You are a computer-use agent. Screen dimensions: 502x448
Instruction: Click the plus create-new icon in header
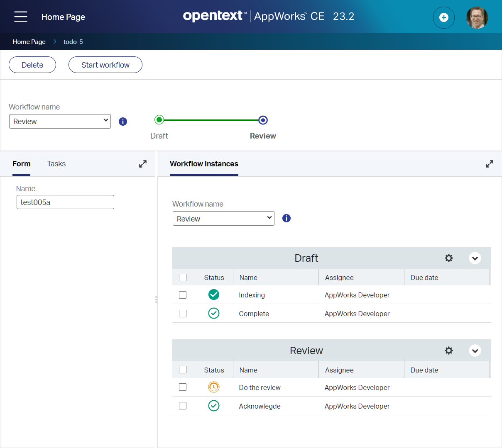pyautogui.click(x=443, y=17)
